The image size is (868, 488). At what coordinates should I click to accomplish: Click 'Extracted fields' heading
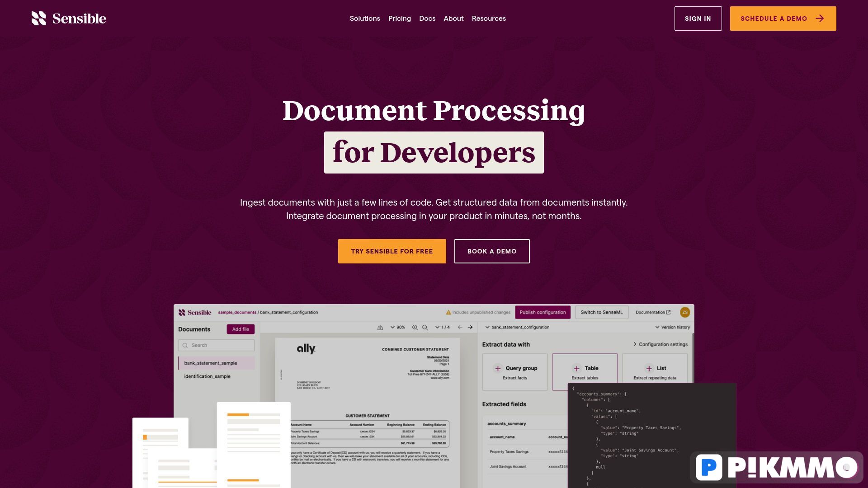[504, 404]
